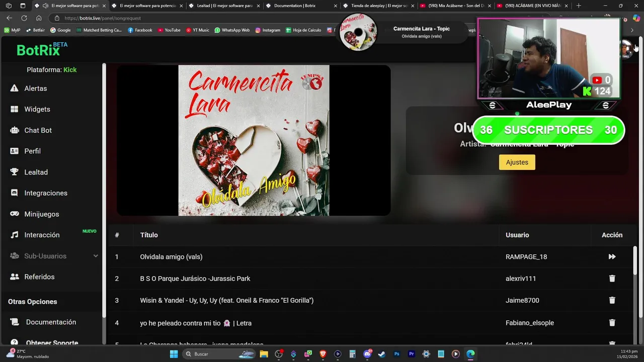Open Integraciones in the sidebar

45,193
